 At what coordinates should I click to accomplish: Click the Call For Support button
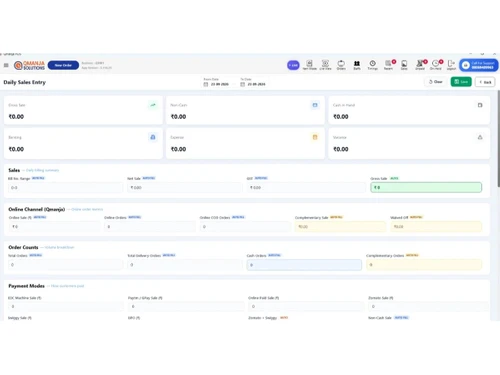point(479,65)
